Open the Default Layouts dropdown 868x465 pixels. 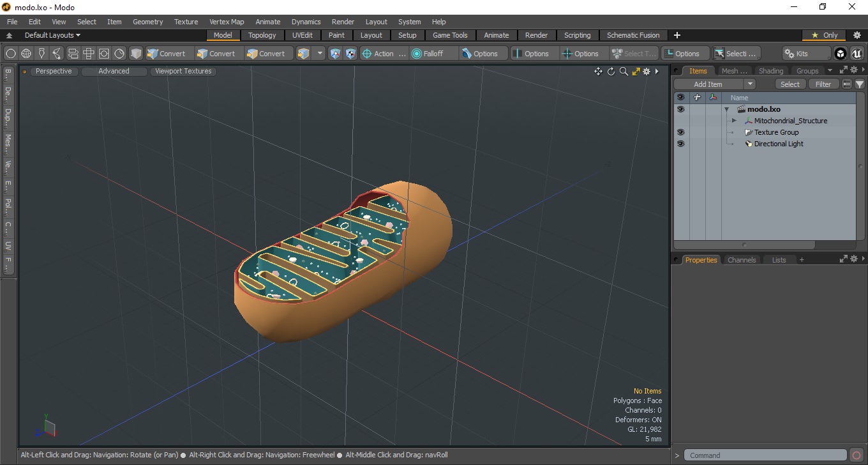pyautogui.click(x=52, y=35)
